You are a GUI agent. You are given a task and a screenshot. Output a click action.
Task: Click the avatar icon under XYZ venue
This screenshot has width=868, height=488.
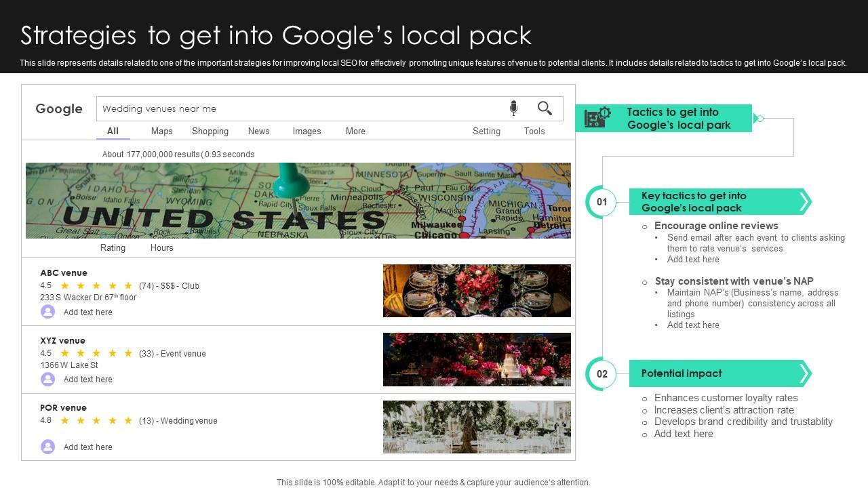point(47,379)
